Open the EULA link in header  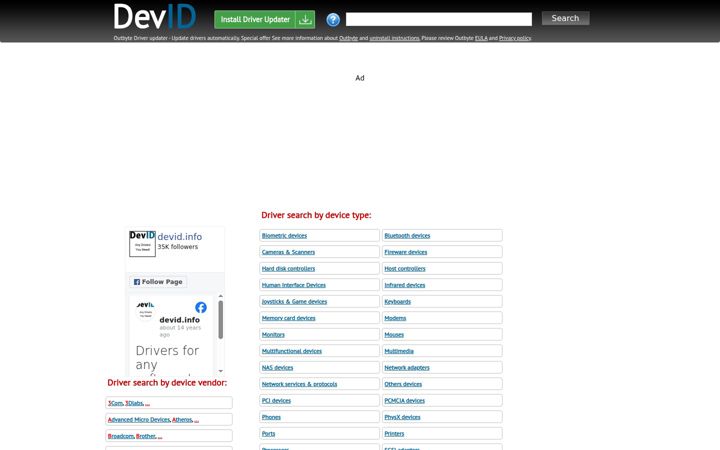[x=481, y=38]
